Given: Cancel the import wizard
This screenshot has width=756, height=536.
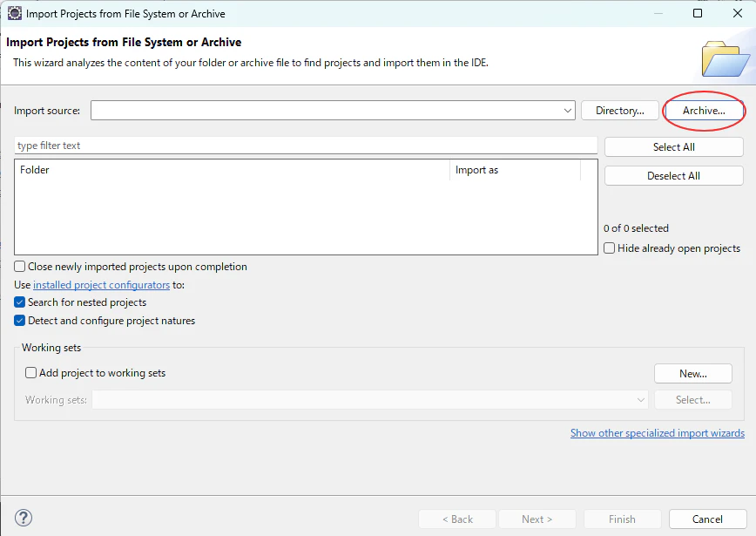Looking at the screenshot, I should click(x=707, y=519).
